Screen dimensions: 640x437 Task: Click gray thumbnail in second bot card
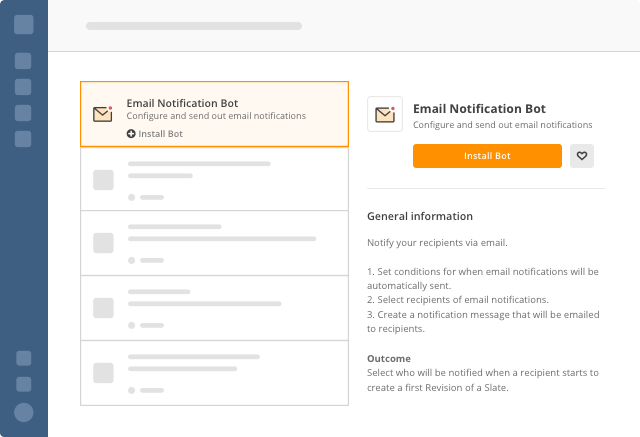tap(103, 180)
